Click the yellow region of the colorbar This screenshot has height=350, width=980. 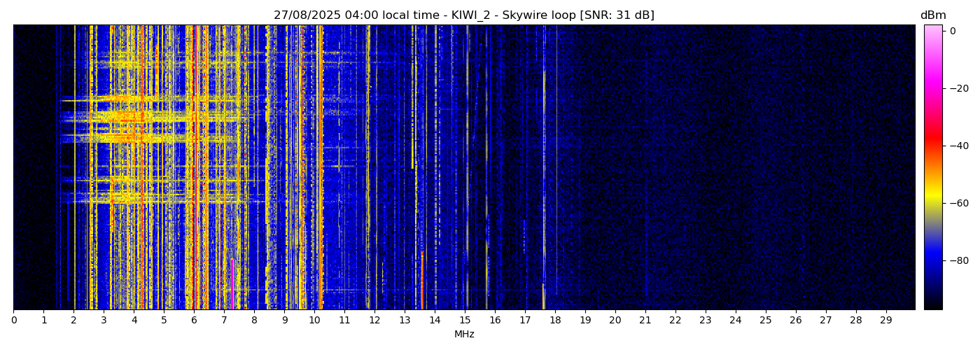[x=932, y=196]
